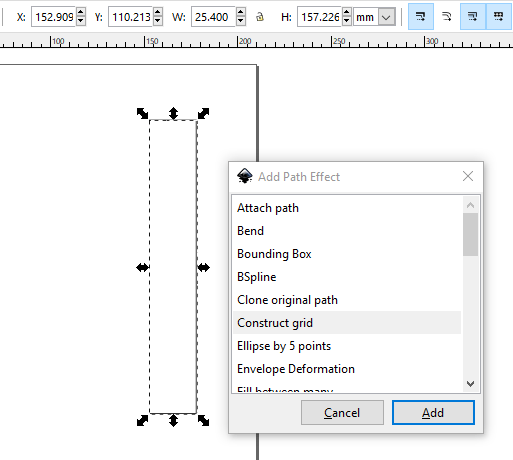Click the Cancel button

point(342,413)
